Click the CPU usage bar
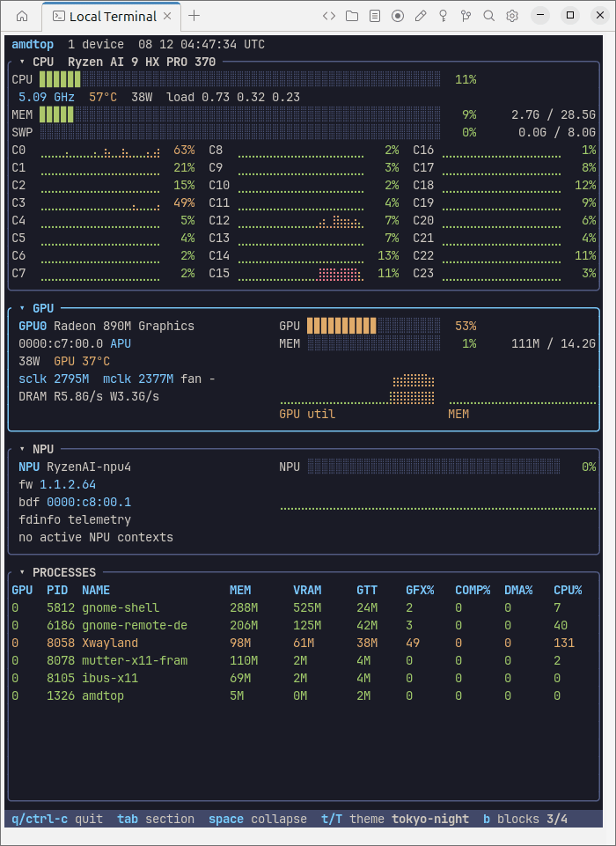This screenshot has width=616, height=846. coord(240,79)
